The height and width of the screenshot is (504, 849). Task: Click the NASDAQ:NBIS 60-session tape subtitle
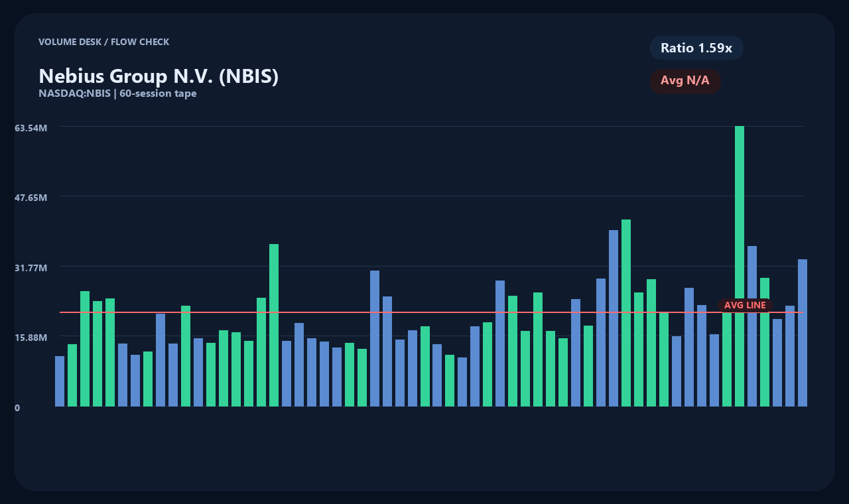point(117,94)
